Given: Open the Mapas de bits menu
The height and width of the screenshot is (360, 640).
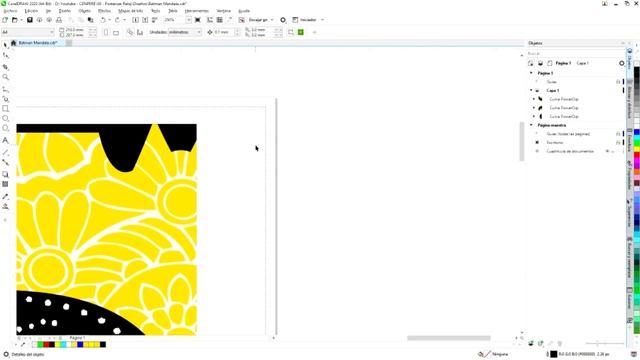Looking at the screenshot, I should click(x=131, y=11).
